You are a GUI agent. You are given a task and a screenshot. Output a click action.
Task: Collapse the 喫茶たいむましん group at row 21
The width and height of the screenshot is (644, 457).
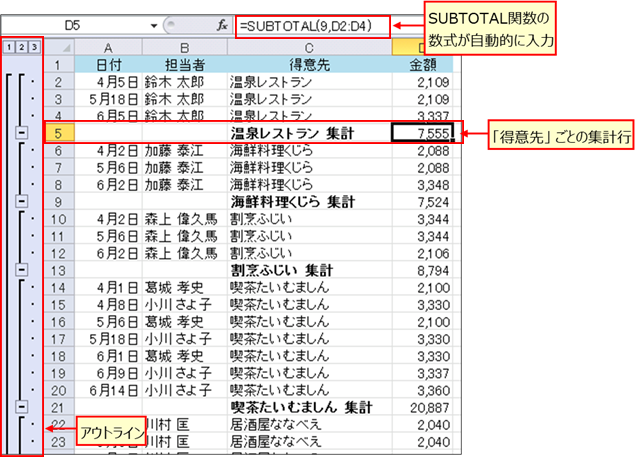[x=22, y=407]
